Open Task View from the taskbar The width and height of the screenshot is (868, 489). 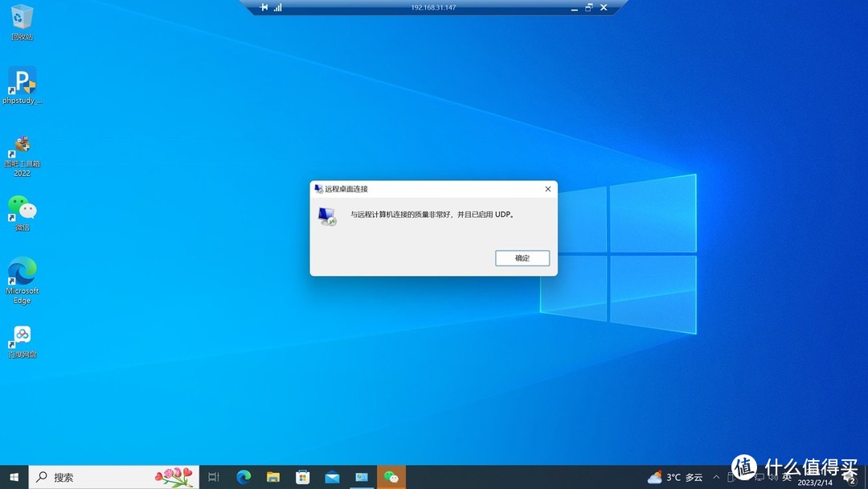214,477
